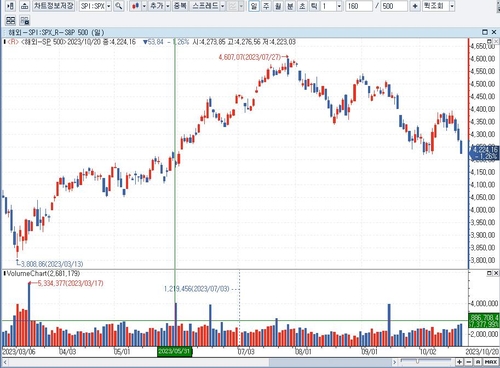This screenshot has height=368, width=500.
Task: Maximize the S&P 500 chart pane
Action: 485,32
